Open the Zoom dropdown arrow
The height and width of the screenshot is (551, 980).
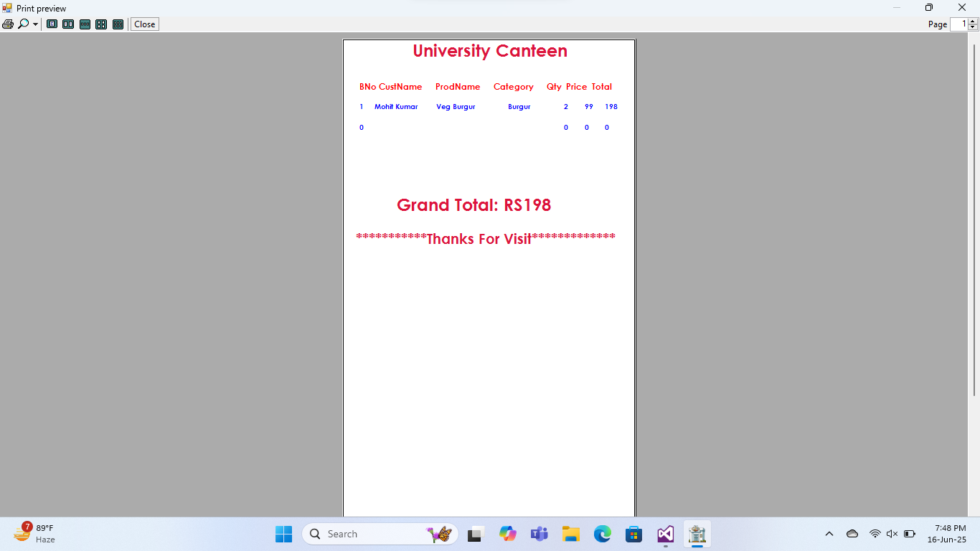tap(35, 24)
